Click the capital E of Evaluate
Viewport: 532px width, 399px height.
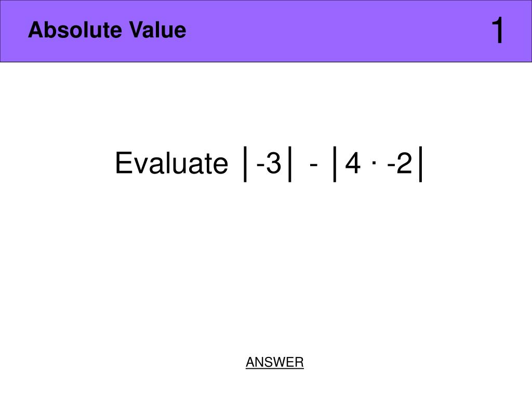(x=124, y=163)
